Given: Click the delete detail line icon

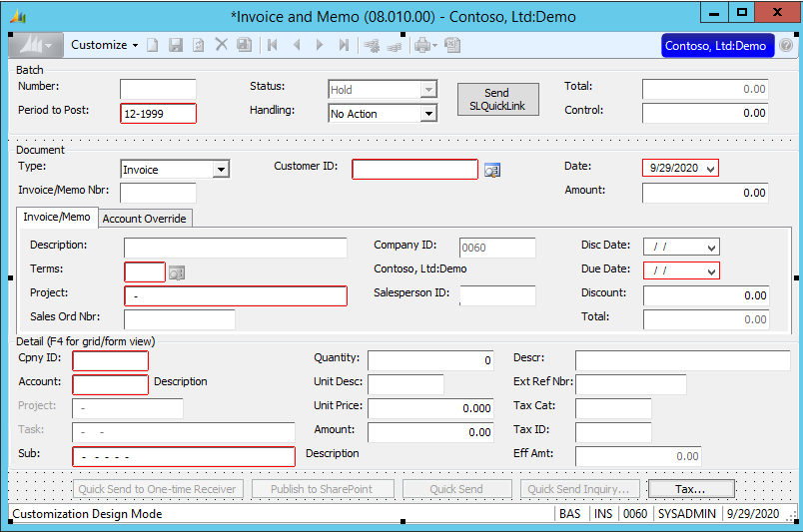Looking at the screenshot, I should [x=395, y=47].
